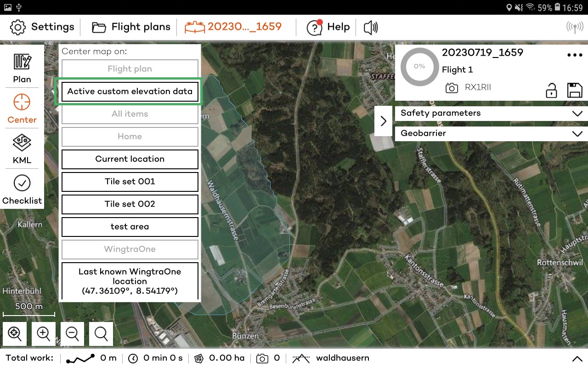Save the flight plan with the disk icon

pos(574,91)
